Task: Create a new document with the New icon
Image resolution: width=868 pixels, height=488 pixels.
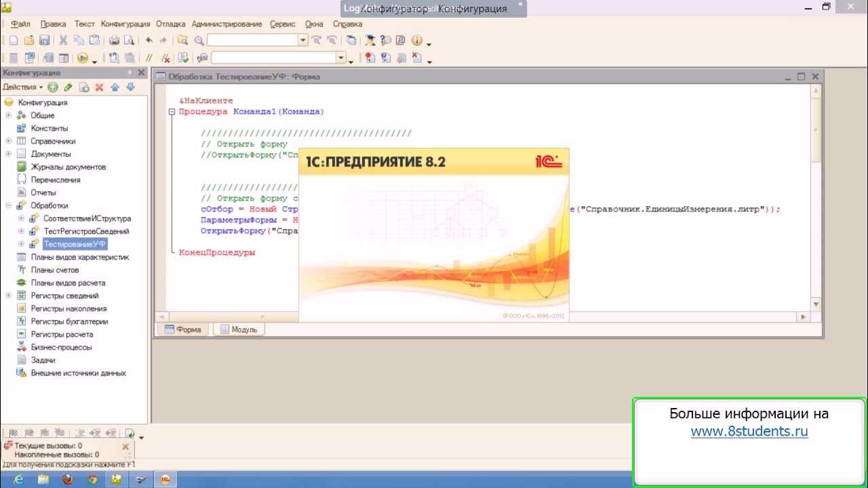Action: 13,41
